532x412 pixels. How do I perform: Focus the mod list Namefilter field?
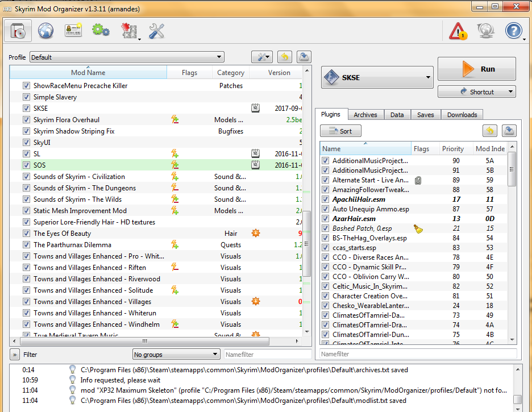click(x=268, y=355)
